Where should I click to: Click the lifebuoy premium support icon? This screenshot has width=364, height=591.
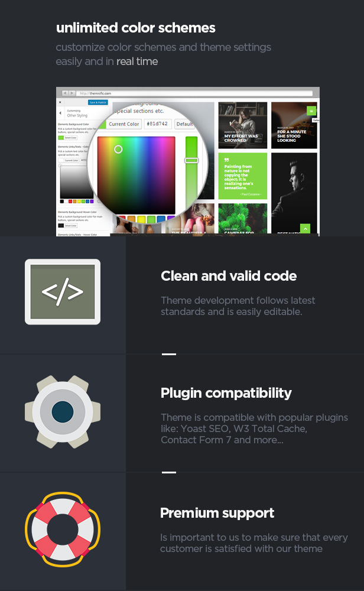pos(63,529)
